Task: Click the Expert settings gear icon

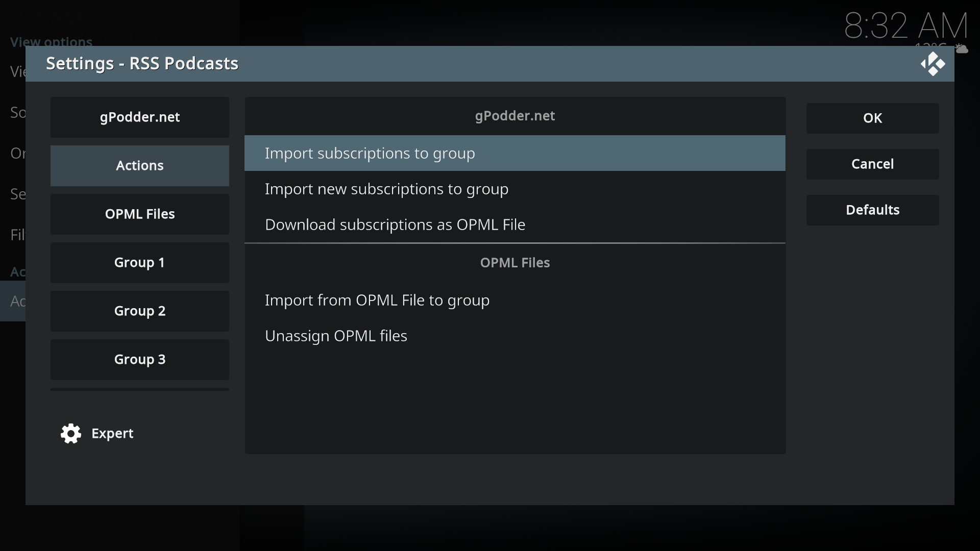Action: click(71, 434)
